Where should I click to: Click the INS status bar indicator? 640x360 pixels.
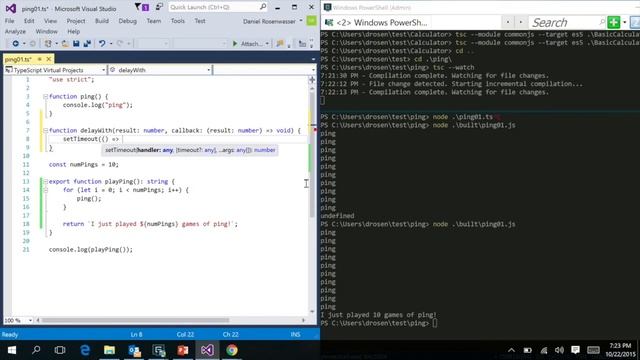pyautogui.click(x=296, y=334)
